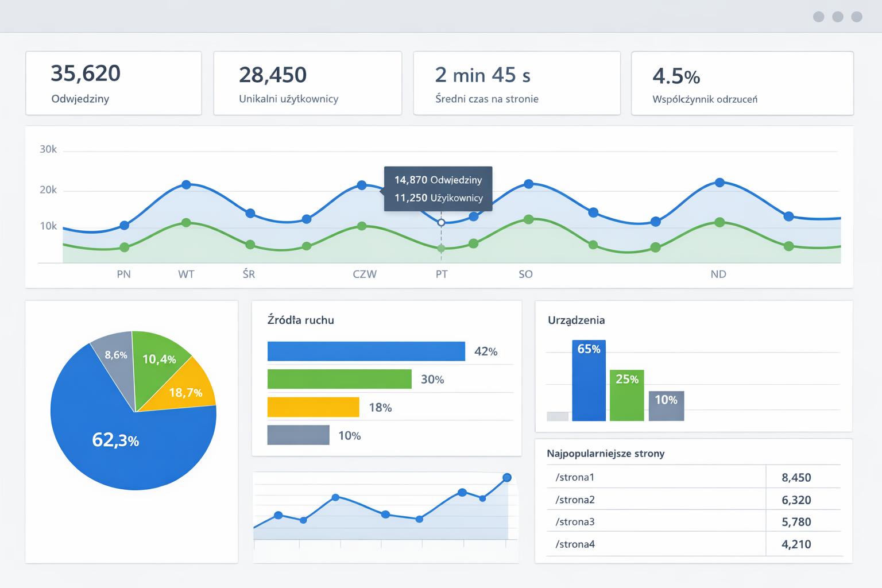Click the blue 42% traffic source bar
Image resolution: width=882 pixels, height=588 pixels.
point(366,351)
